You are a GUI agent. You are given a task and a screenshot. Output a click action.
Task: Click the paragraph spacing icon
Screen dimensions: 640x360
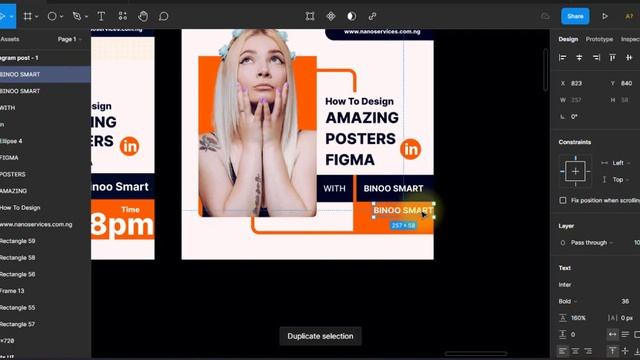pos(563,335)
